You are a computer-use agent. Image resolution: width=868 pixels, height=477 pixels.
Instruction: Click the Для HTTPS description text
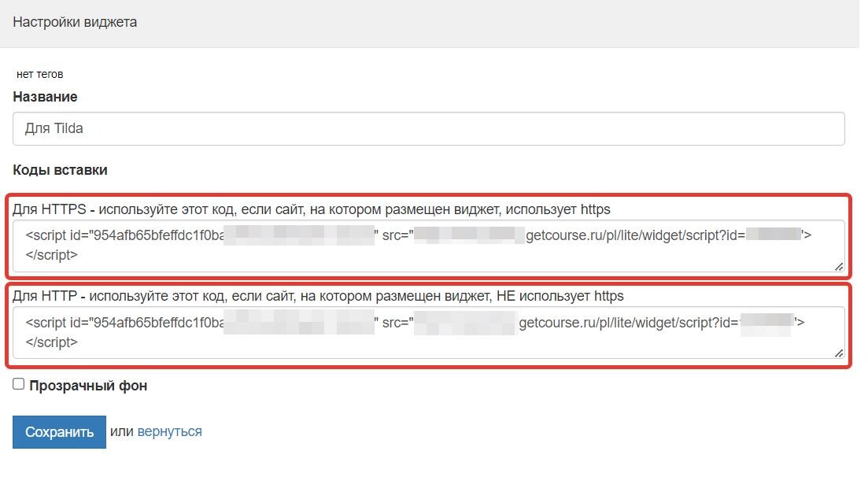pos(311,209)
